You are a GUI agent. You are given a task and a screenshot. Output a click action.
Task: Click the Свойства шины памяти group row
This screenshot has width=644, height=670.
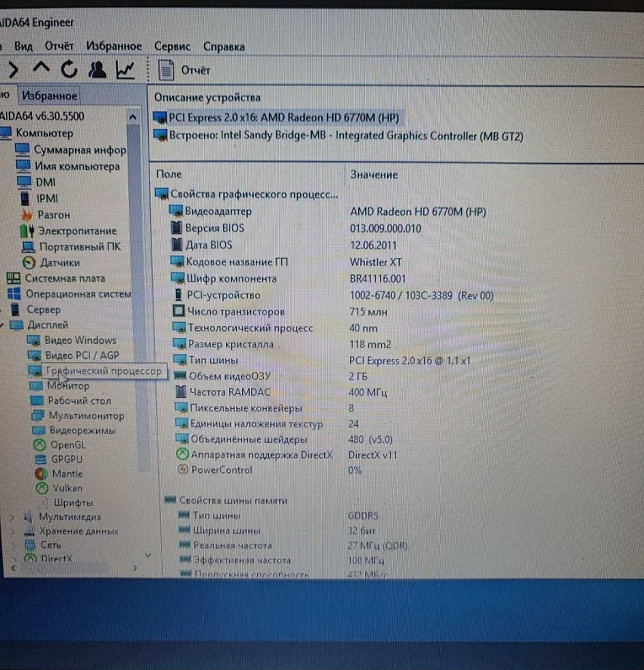[226, 500]
